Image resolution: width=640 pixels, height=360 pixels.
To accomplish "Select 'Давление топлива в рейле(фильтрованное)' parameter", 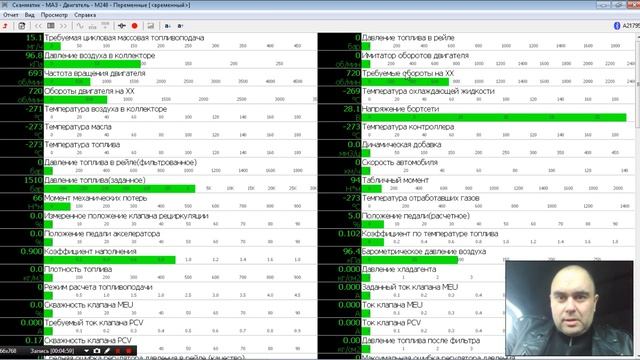I will [x=120, y=162].
